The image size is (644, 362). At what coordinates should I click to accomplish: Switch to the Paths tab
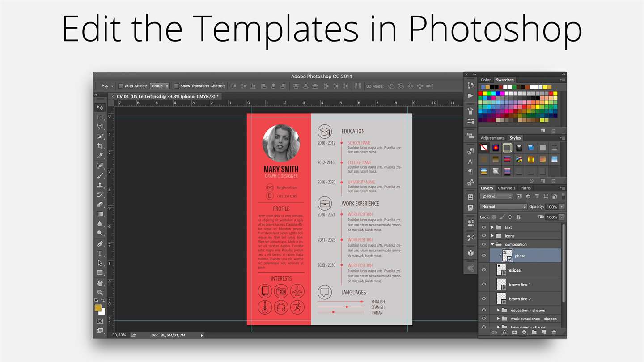tap(525, 188)
